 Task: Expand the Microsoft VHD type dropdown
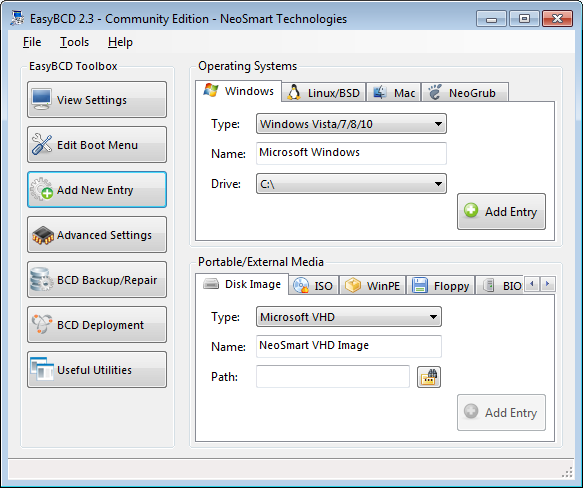[x=349, y=317]
